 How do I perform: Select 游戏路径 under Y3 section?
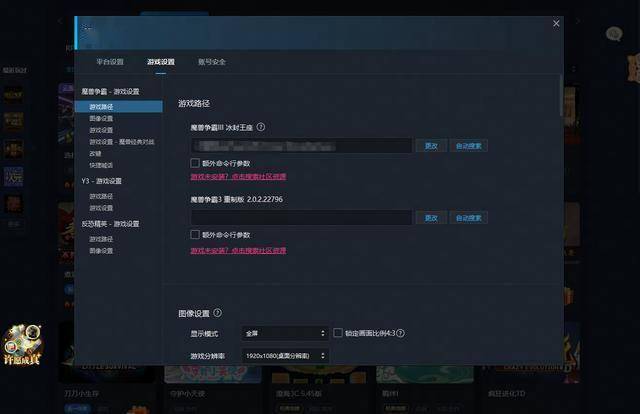101,196
